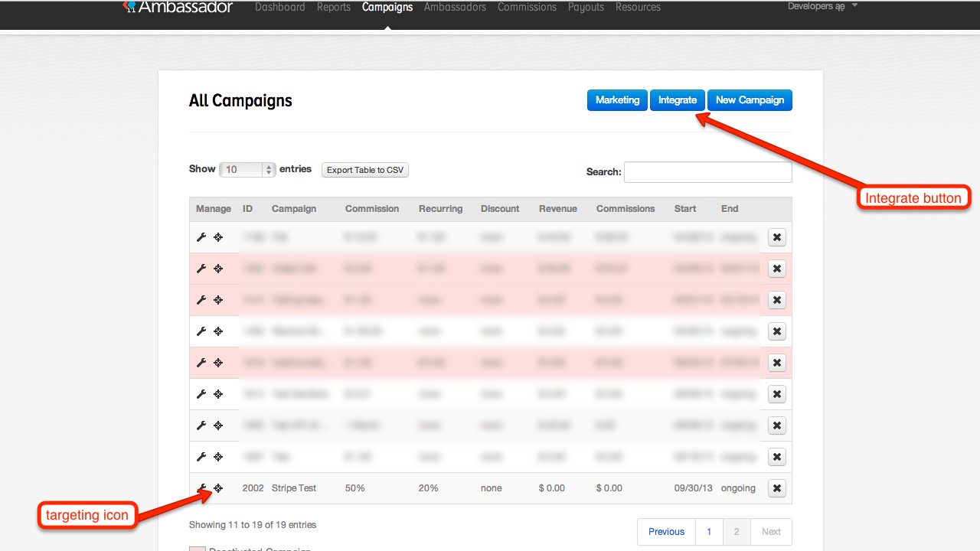Open the Developers account dropdown
980x551 pixels.
point(822,6)
